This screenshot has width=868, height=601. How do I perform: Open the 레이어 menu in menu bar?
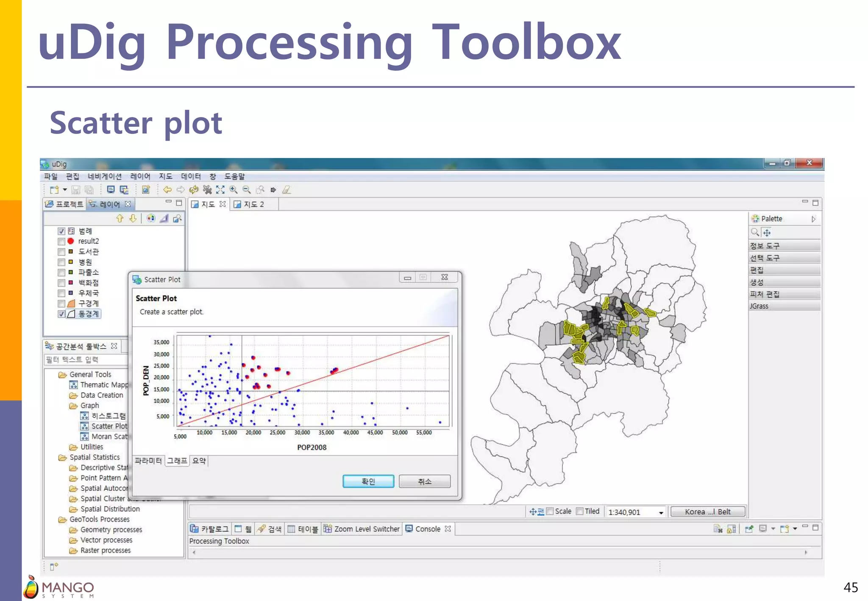pos(140,176)
